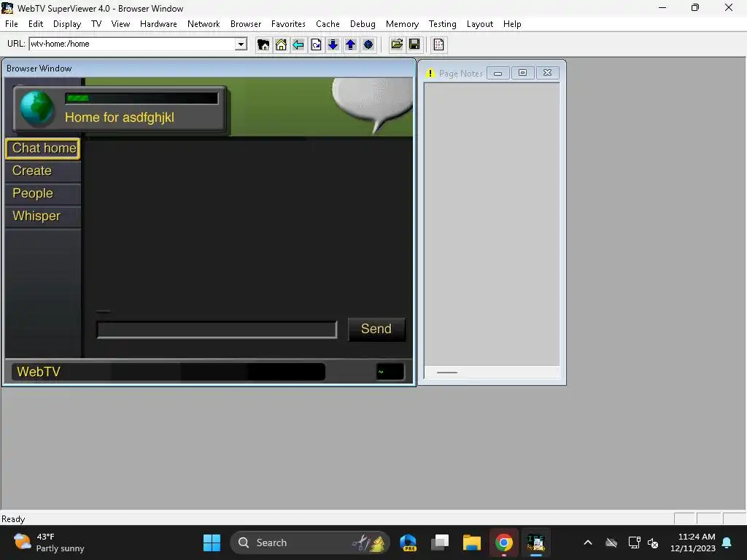This screenshot has width=747, height=560.
Task: Click the yellow warning icon in Page Notes
Action: click(430, 74)
